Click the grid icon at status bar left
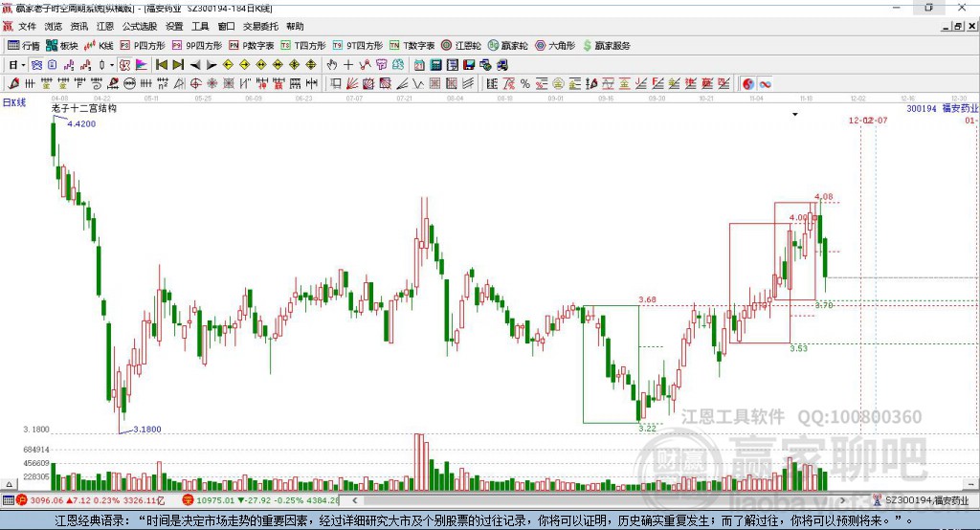 click(x=8, y=500)
